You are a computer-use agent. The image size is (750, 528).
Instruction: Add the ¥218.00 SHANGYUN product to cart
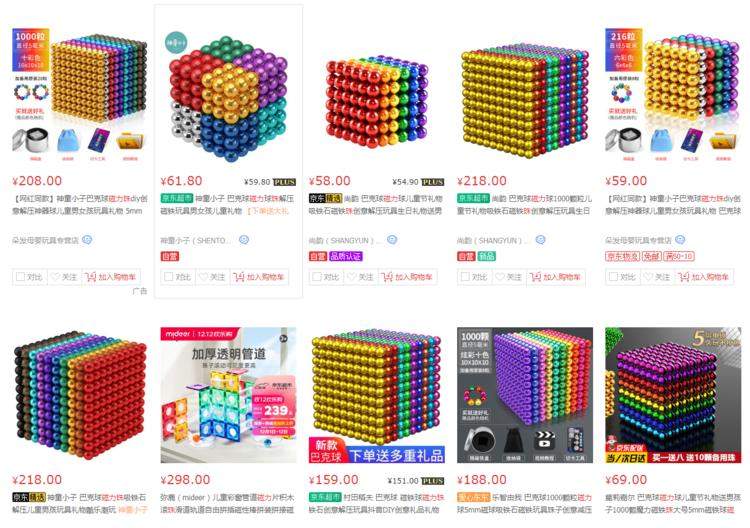click(x=556, y=277)
